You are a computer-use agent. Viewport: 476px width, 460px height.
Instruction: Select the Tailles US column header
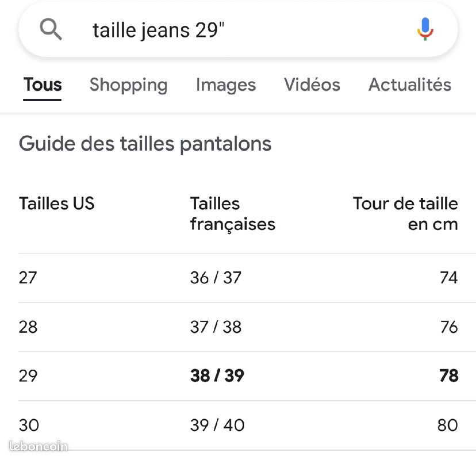56,203
